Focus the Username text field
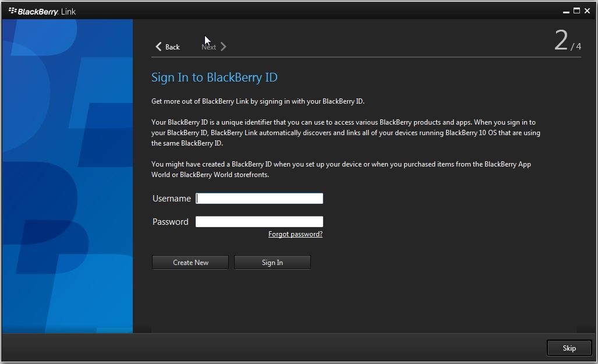The image size is (598, 364). click(x=259, y=199)
